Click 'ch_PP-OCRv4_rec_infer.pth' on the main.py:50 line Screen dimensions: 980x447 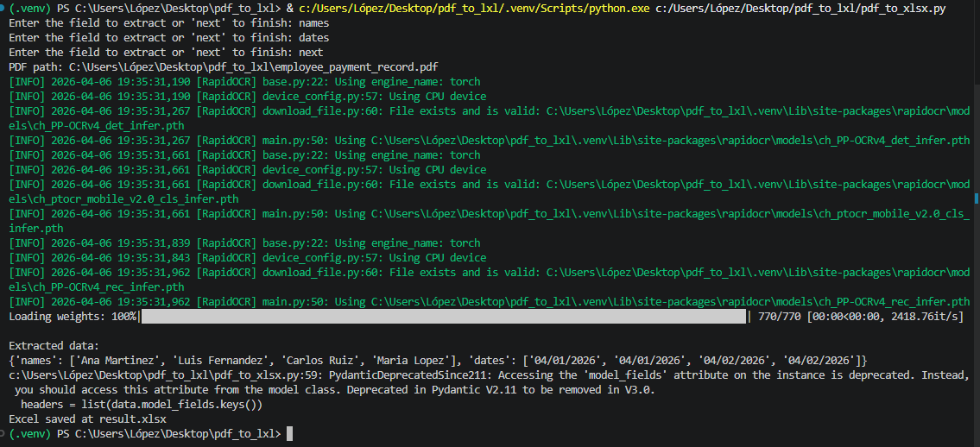(x=894, y=301)
